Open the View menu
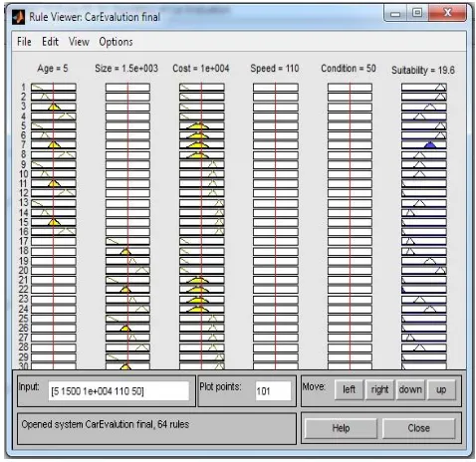This screenshot has width=476, height=462. tap(79, 42)
